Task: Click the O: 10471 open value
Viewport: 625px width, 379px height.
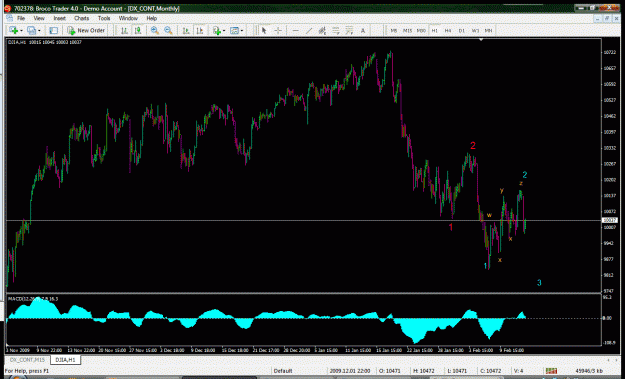Action: pos(389,371)
